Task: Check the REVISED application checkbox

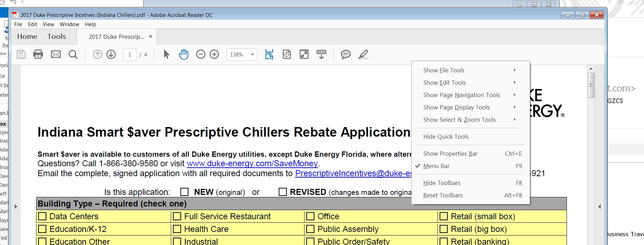Action: pyautogui.click(x=283, y=192)
